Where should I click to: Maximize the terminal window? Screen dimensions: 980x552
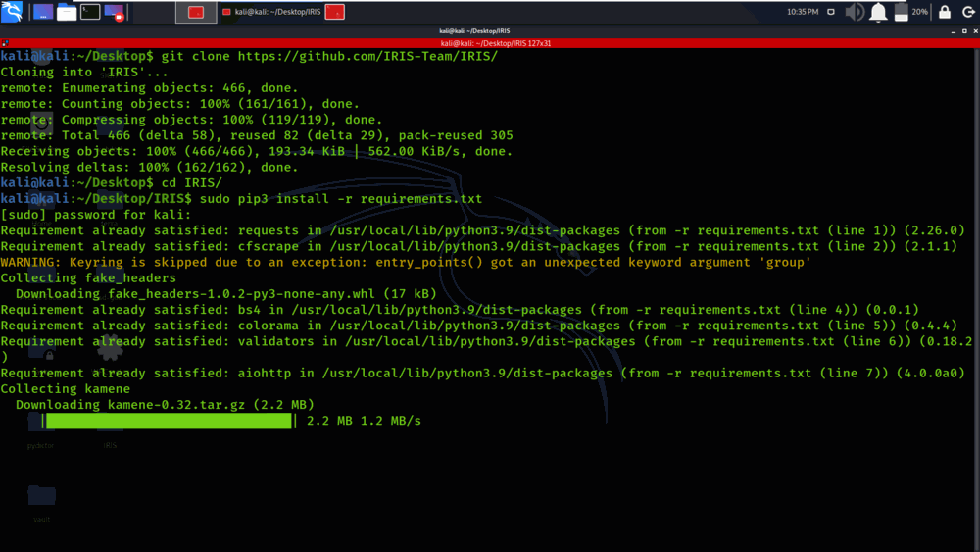964,31
